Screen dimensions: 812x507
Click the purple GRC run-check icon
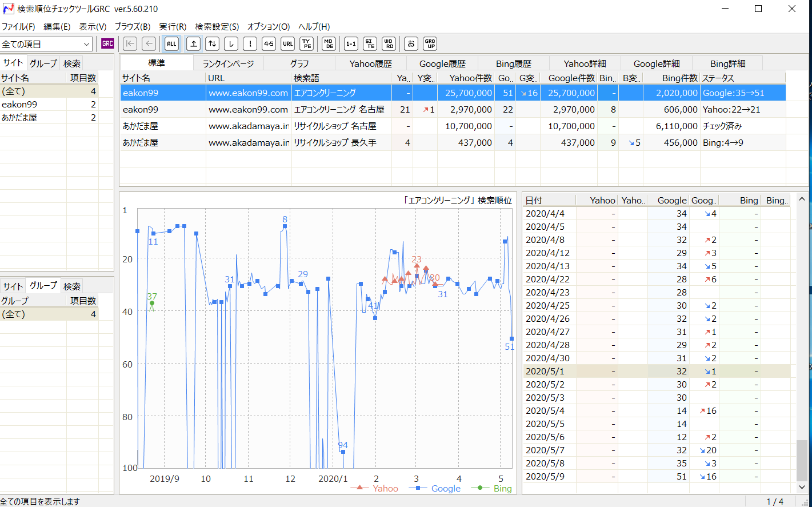click(x=107, y=43)
